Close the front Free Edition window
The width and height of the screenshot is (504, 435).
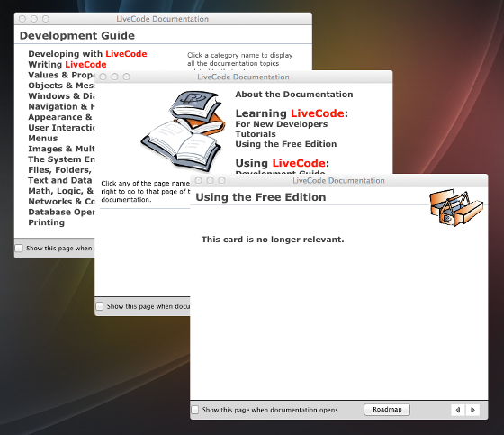198,180
